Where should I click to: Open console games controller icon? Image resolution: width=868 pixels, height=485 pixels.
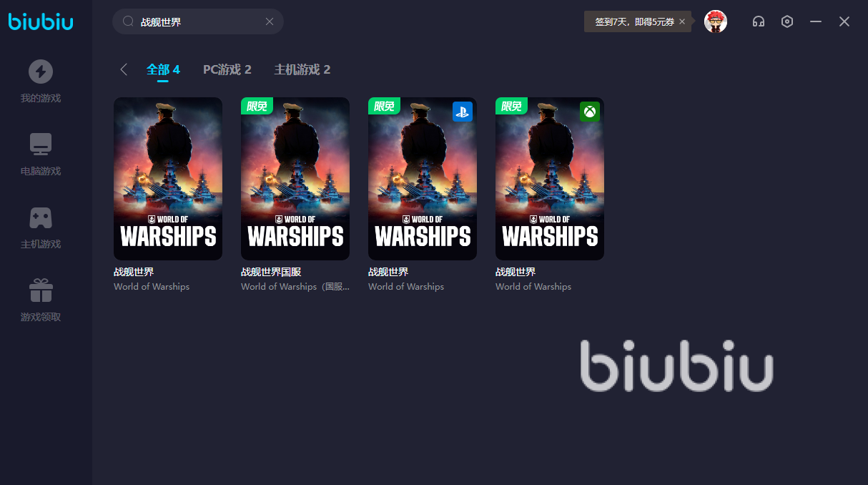point(41,217)
